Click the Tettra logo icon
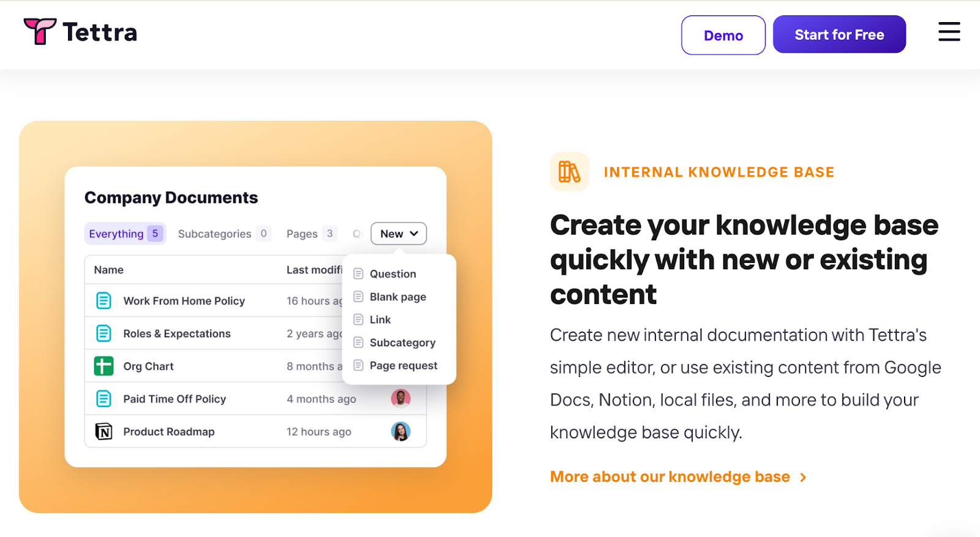980x537 pixels. point(40,31)
